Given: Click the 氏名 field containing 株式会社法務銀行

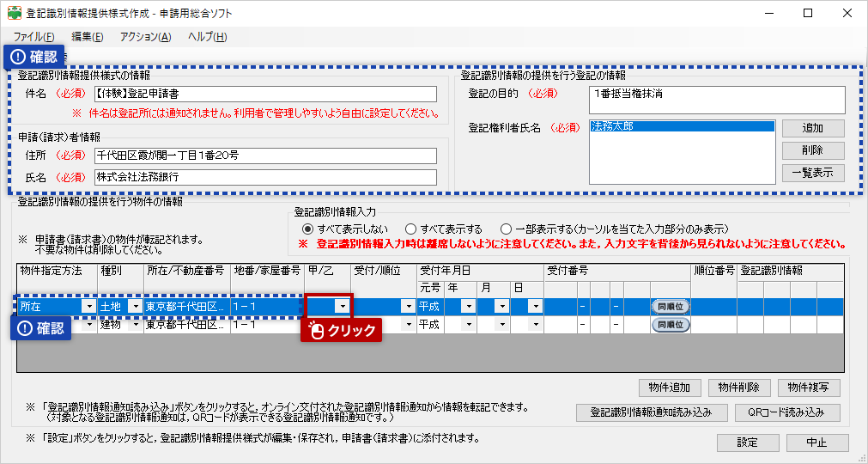Looking at the screenshot, I should coord(265,177).
